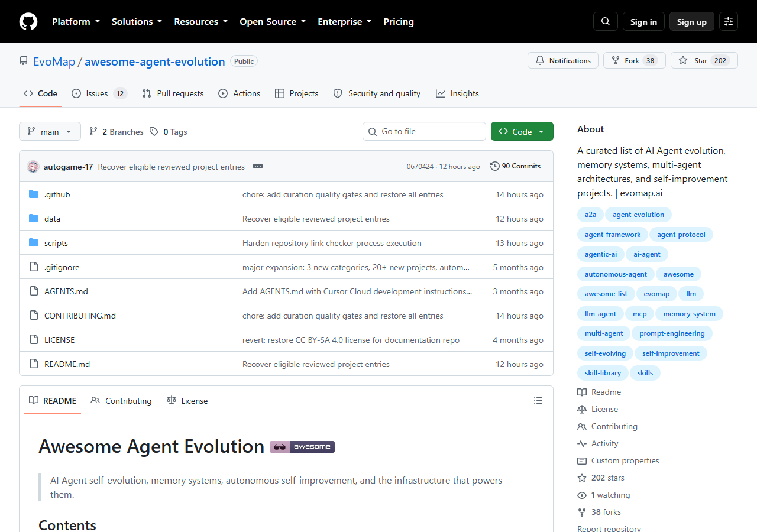
Task: Click the agent-evolution topic tag
Action: tap(639, 215)
